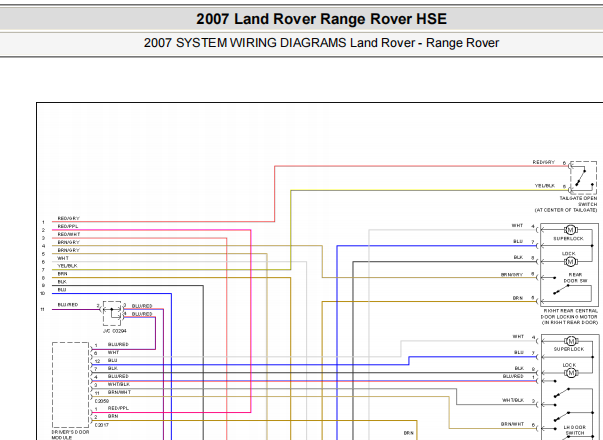Viewport: 603px width, 440px height.
Task: Click the tailgate open switch symbol
Action: [x=583, y=178]
